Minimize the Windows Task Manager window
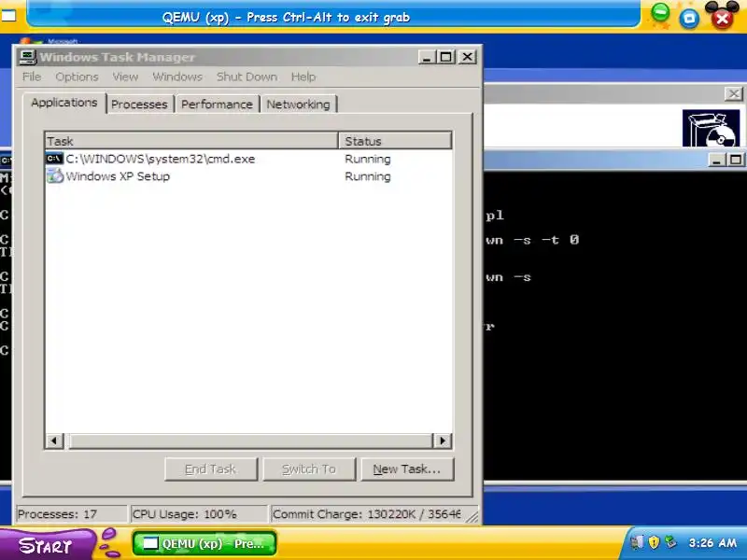Viewport: 747px width, 560px height. pyautogui.click(x=427, y=57)
